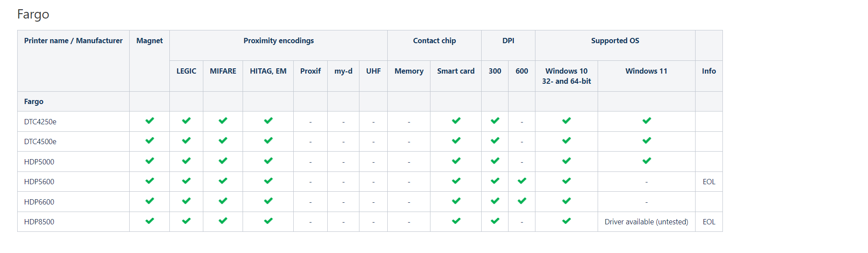
Task: Click the Windows 11 column header
Action: click(646, 71)
